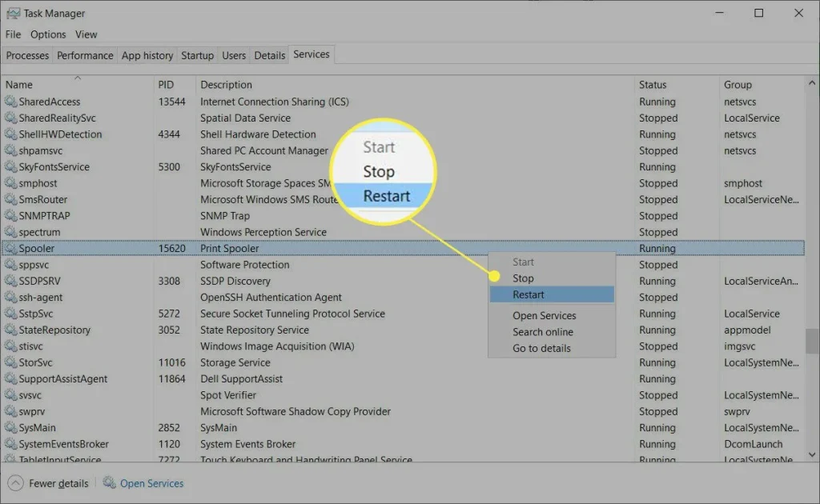Switch to the Processes tab

tap(27, 55)
